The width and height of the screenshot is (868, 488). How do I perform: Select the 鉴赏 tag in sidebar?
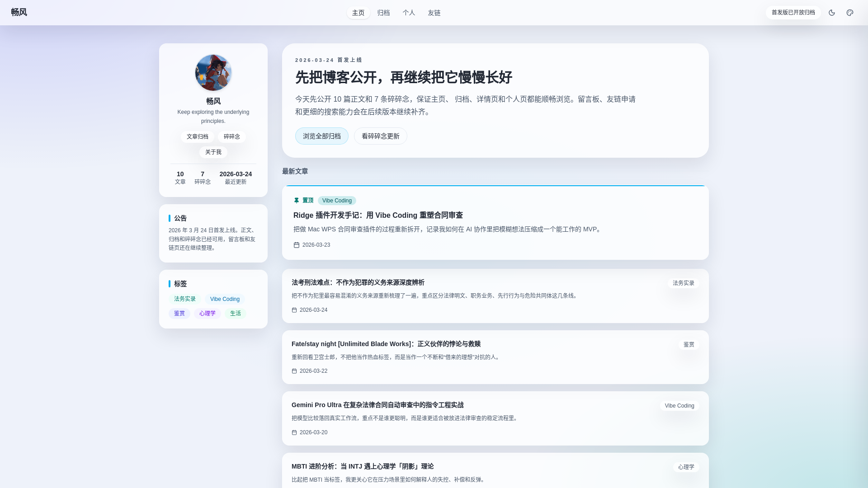coord(179,314)
